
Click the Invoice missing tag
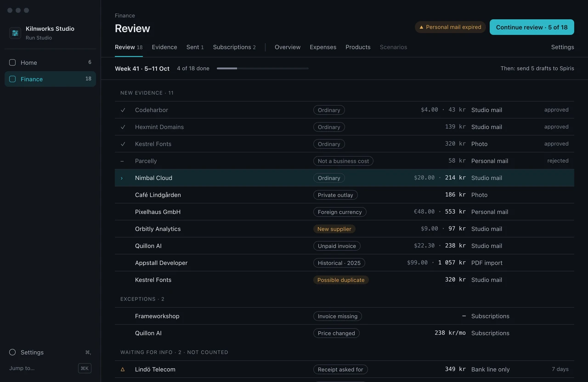point(338,316)
